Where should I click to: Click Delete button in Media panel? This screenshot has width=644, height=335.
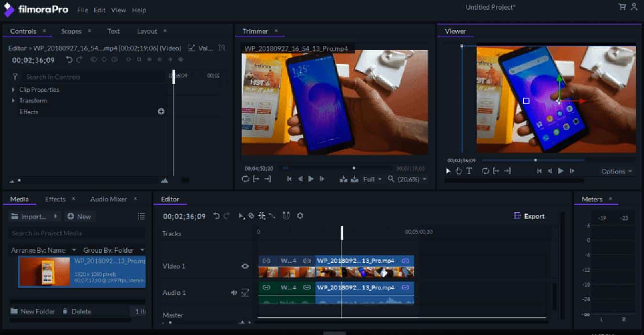[x=76, y=311]
